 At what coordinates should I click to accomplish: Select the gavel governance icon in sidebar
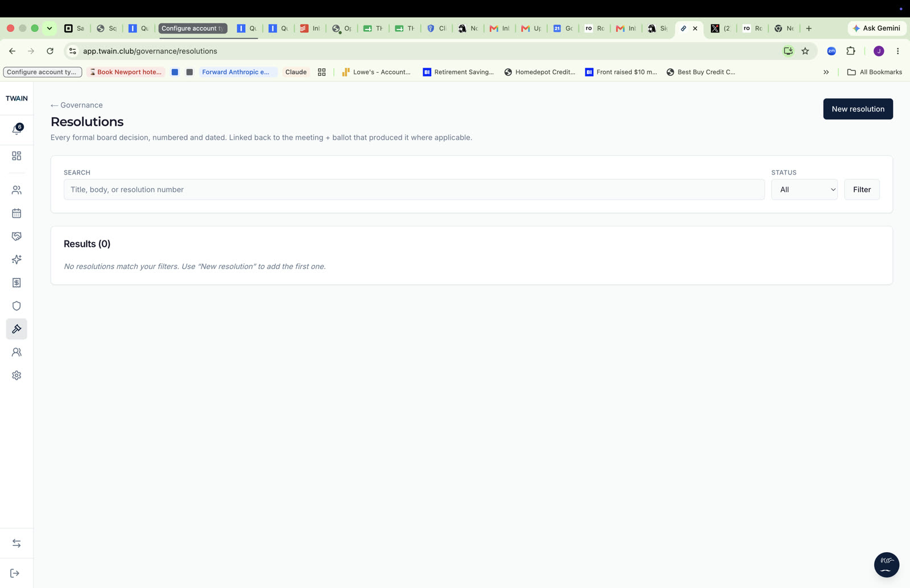[x=16, y=329]
